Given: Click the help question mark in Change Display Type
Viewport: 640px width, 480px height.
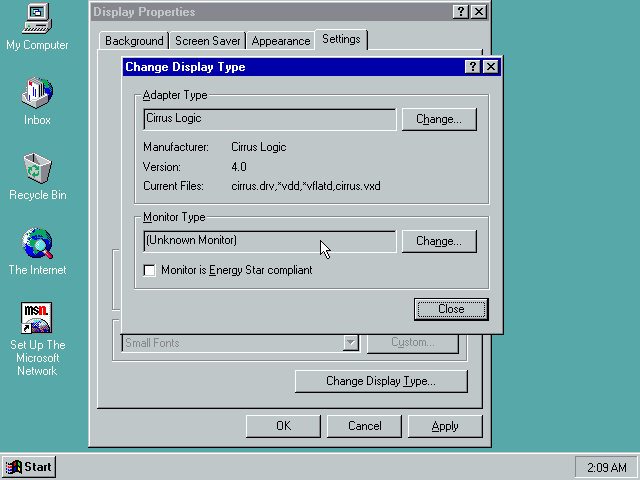Looking at the screenshot, I should (472, 67).
